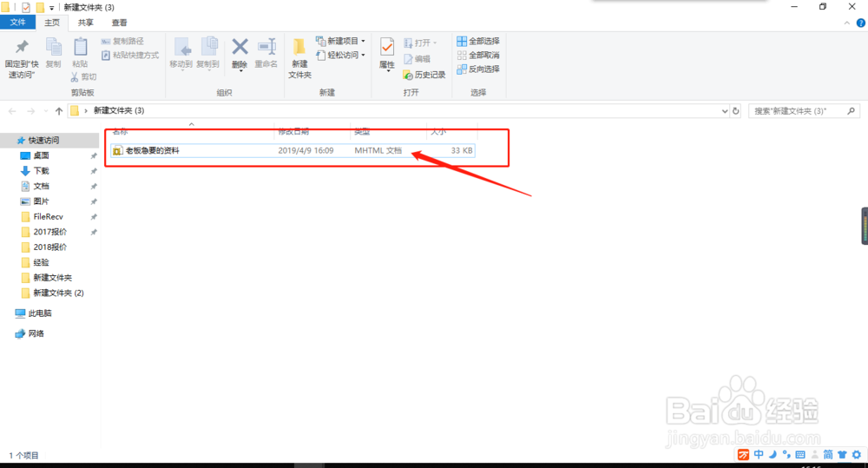868x468 pixels.
Task: Open Network (网络) in sidebar
Action: pyautogui.click(x=36, y=333)
